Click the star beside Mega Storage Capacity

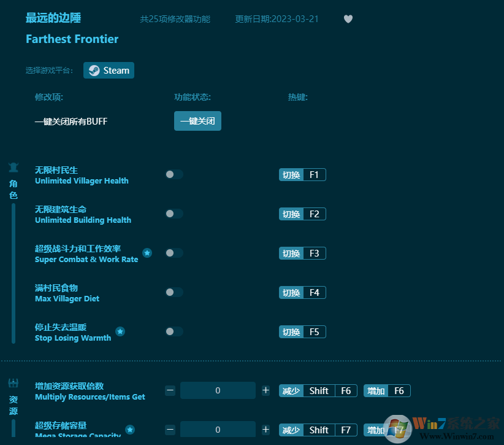(x=130, y=430)
